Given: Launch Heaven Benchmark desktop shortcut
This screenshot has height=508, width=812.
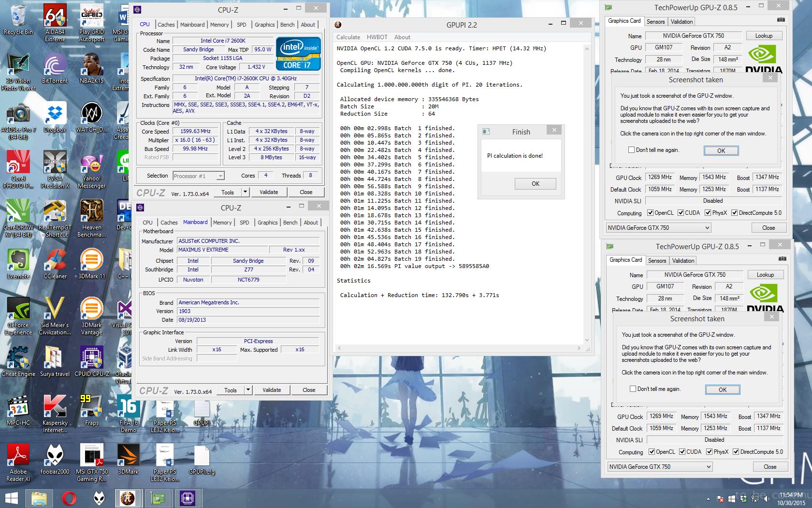Looking at the screenshot, I should coord(91,218).
